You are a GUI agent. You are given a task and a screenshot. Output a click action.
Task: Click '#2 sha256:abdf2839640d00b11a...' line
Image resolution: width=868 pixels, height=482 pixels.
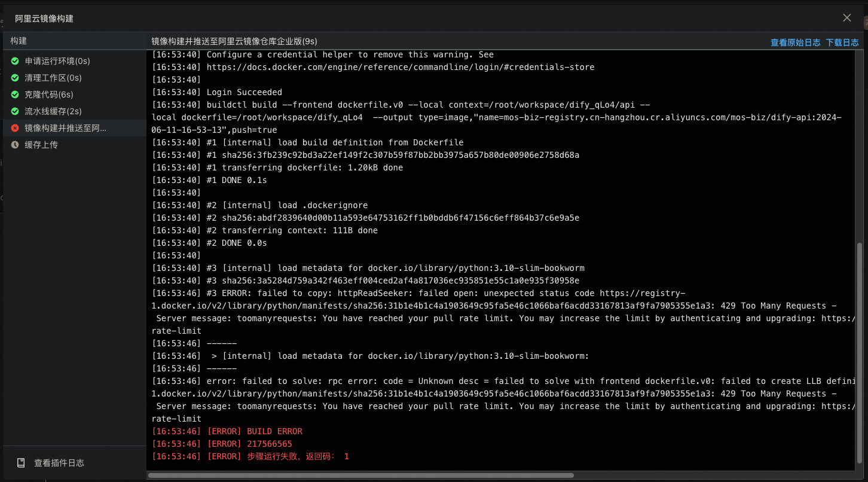pyautogui.click(x=365, y=218)
